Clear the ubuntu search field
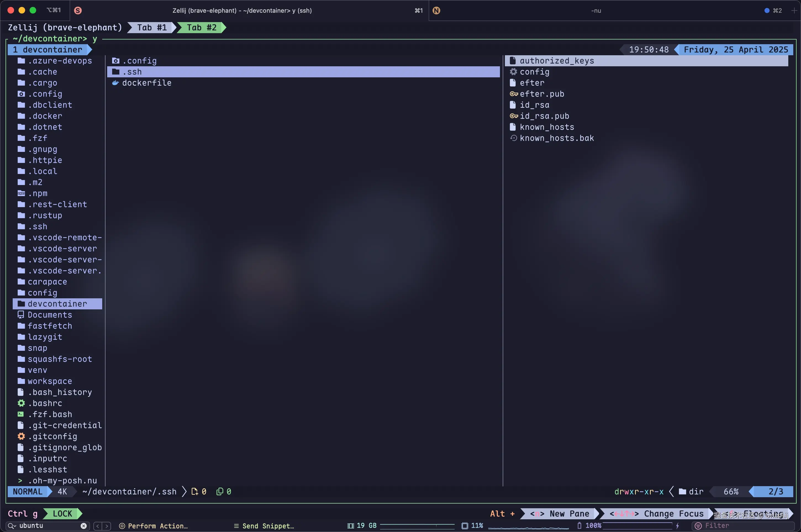This screenshot has height=532, width=801. pyautogui.click(x=83, y=526)
